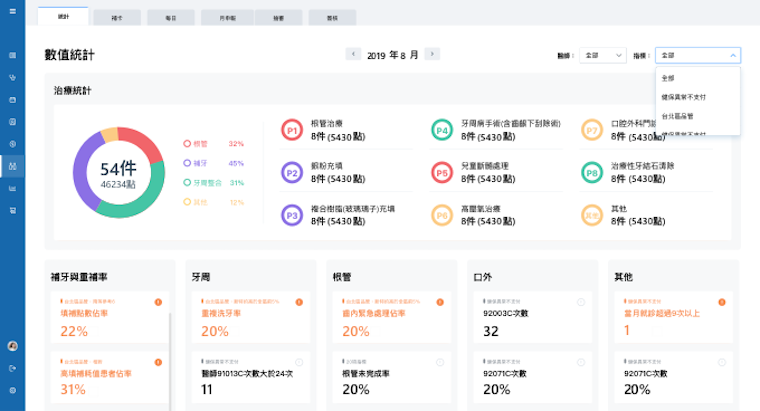Go to previous month
Image resolution: width=760 pixels, height=411 pixels.
coord(353,54)
